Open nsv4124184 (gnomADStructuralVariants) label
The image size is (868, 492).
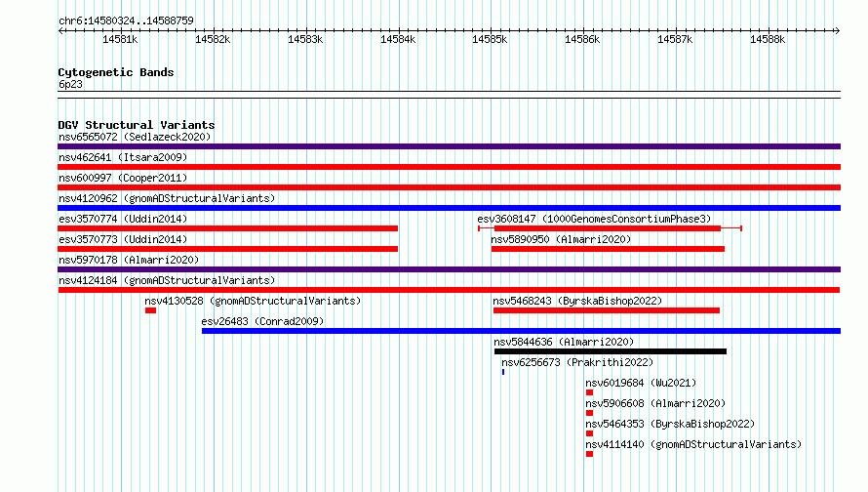[x=167, y=280]
